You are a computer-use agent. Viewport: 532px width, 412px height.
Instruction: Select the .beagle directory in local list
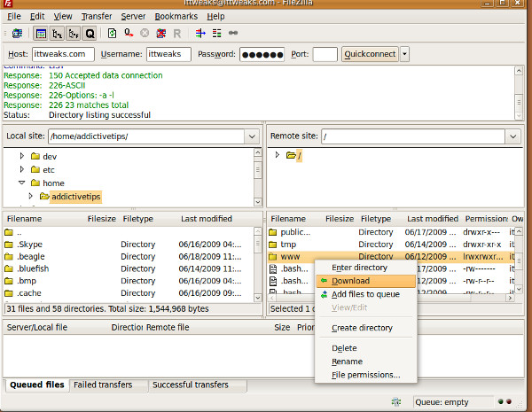[x=31, y=257]
